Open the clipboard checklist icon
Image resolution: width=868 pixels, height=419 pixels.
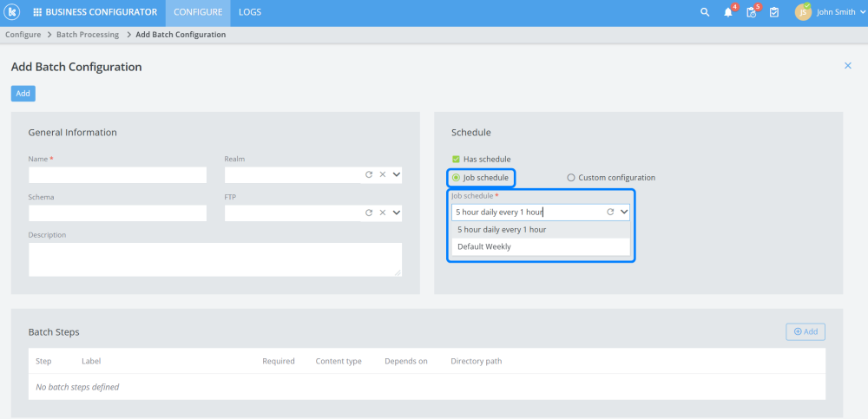pyautogui.click(x=774, y=12)
